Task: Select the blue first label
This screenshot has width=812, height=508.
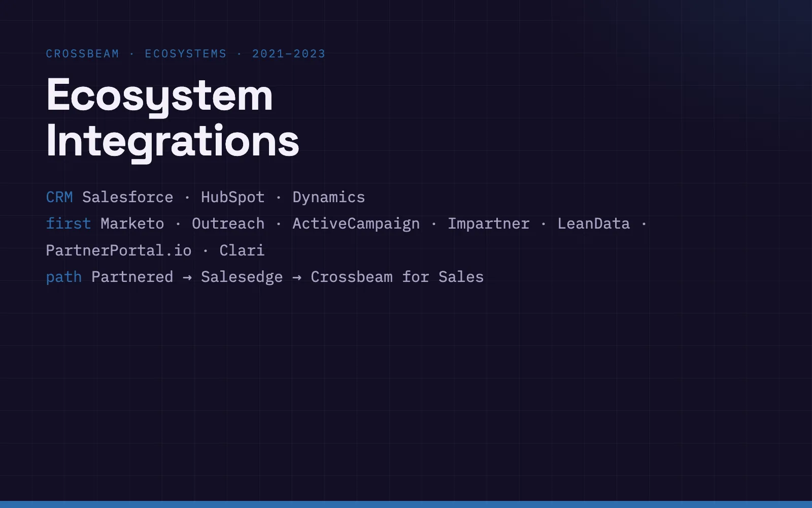Action: [x=69, y=224]
